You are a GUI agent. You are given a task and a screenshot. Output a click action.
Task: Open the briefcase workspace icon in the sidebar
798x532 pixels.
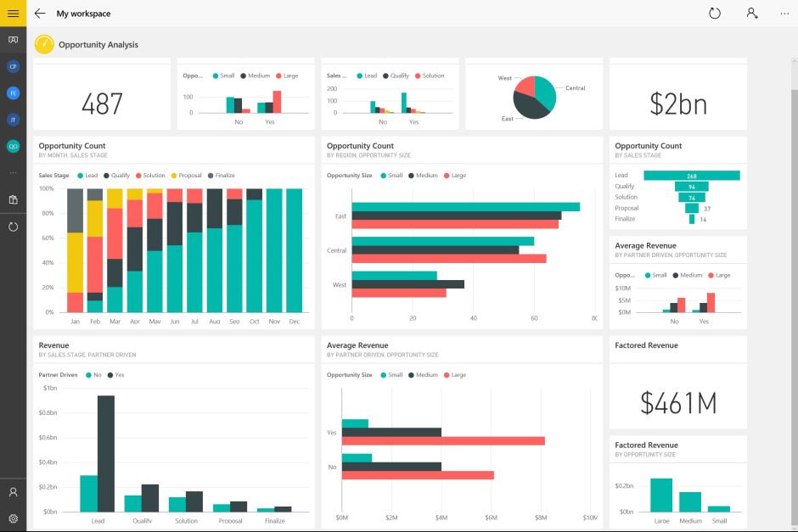coord(13,201)
